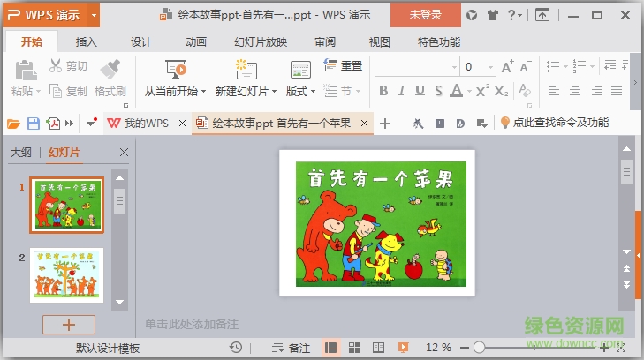
Task: Toggle Underline formatting
Action: pos(420,91)
